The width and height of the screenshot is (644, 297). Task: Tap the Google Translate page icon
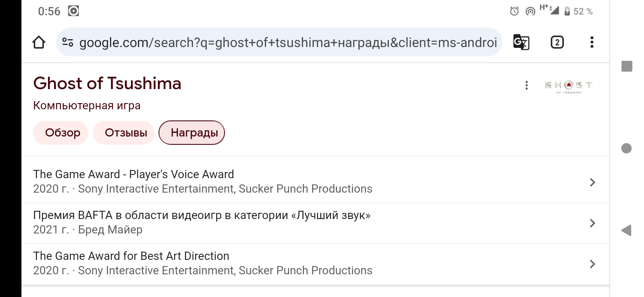click(521, 42)
